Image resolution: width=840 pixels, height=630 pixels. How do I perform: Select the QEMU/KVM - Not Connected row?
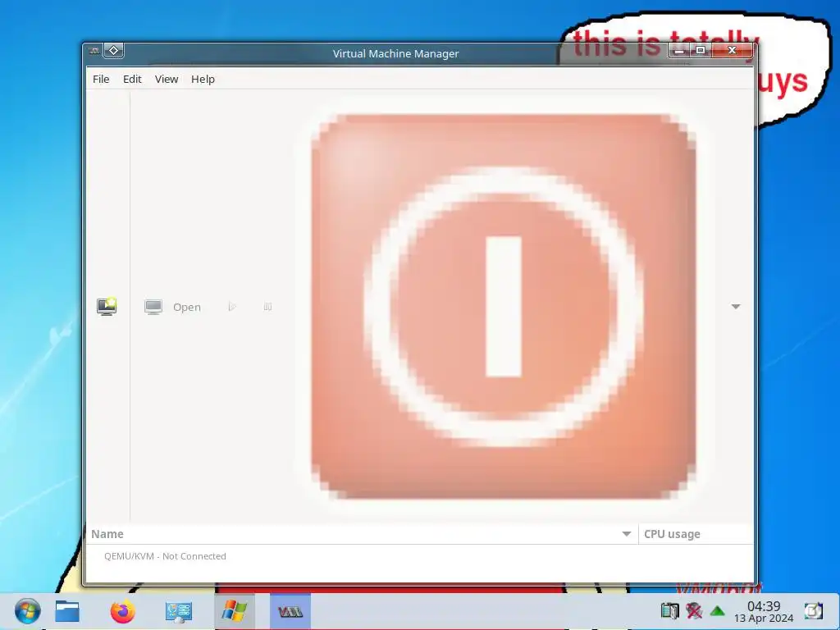coord(419,556)
